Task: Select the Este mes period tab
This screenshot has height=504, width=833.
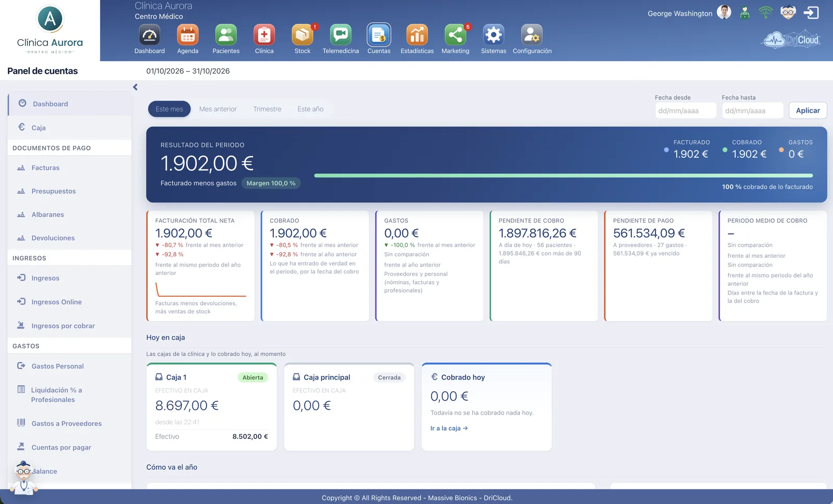Action: pyautogui.click(x=169, y=109)
